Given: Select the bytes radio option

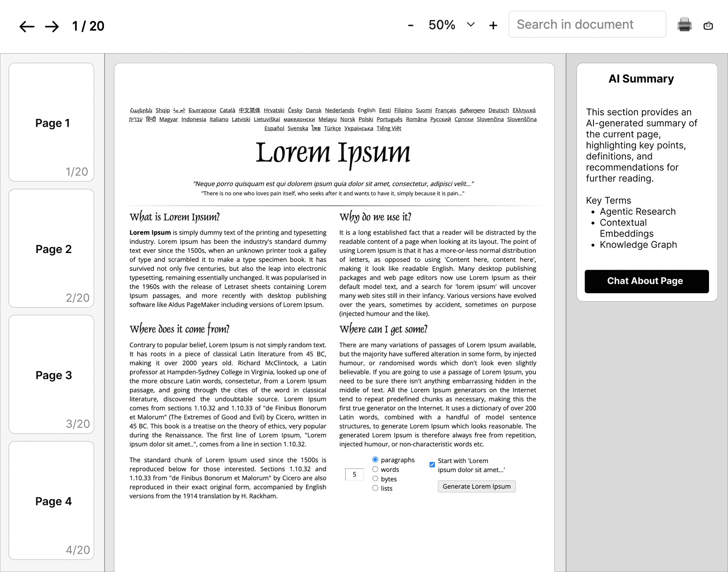Looking at the screenshot, I should point(375,479).
